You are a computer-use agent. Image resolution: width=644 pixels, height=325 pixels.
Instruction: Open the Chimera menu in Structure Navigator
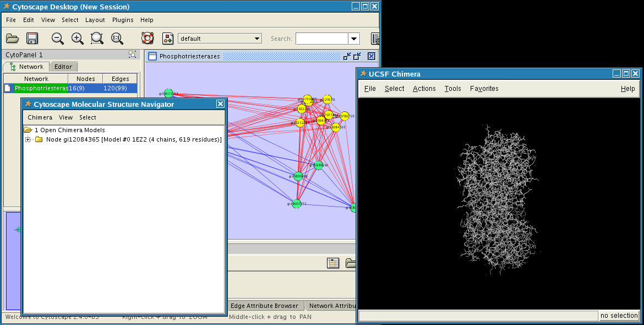coord(40,117)
